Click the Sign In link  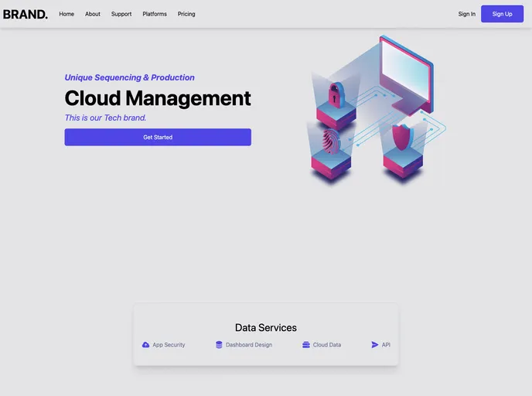467,14
